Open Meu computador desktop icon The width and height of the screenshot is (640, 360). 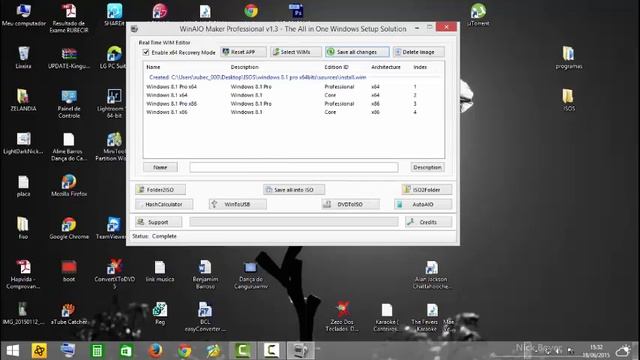[x=23, y=15]
